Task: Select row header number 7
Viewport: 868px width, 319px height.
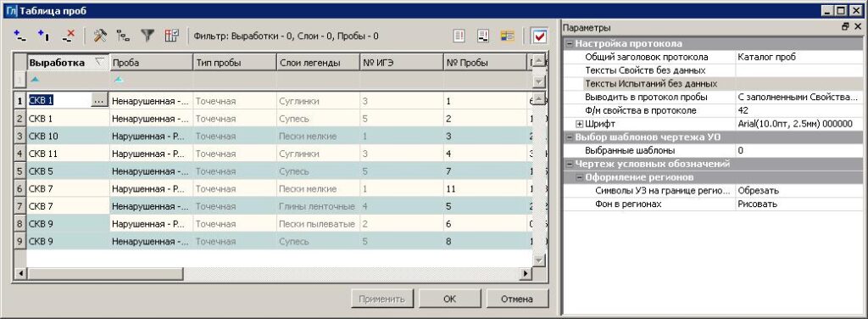Action: click(19, 206)
